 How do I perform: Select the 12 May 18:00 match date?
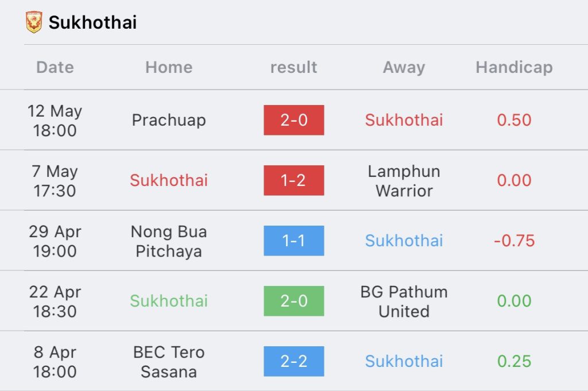[x=55, y=121]
